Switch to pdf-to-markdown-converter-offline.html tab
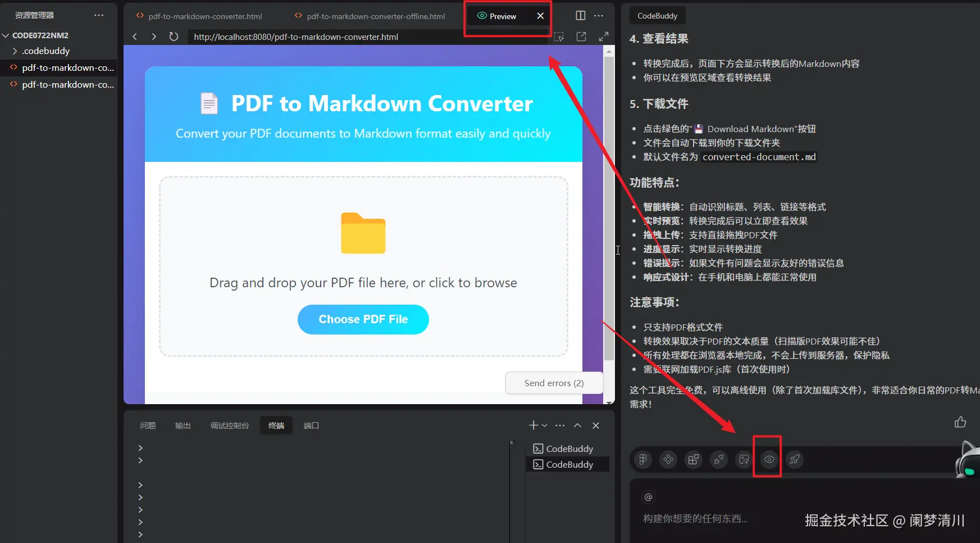Screen dimensions: 980x543 click(370, 16)
